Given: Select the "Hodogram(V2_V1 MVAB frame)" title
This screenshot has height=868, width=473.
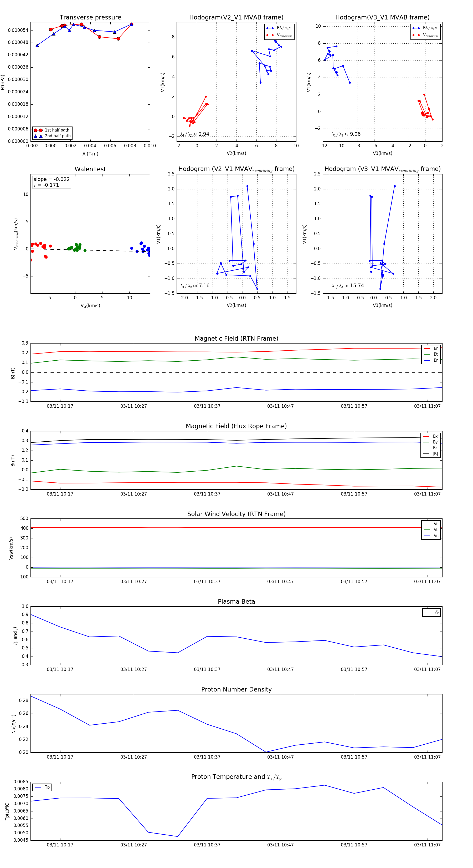Looking at the screenshot, I should [x=236, y=18].
